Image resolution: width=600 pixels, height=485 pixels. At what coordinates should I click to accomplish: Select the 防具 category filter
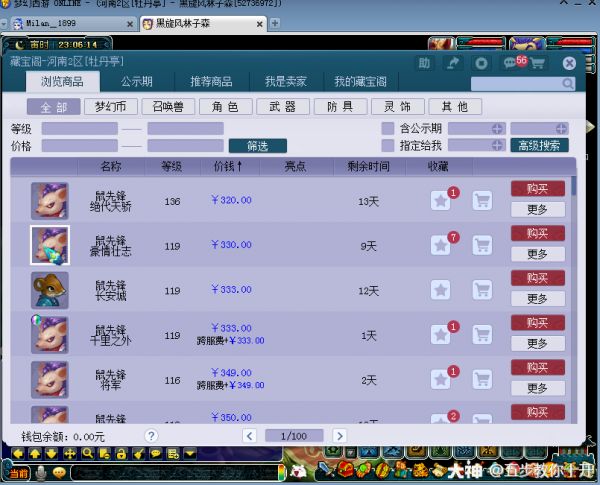coord(340,107)
